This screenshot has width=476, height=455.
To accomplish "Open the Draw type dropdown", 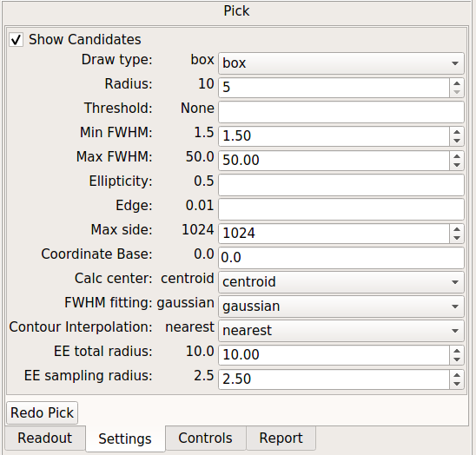I will point(340,63).
